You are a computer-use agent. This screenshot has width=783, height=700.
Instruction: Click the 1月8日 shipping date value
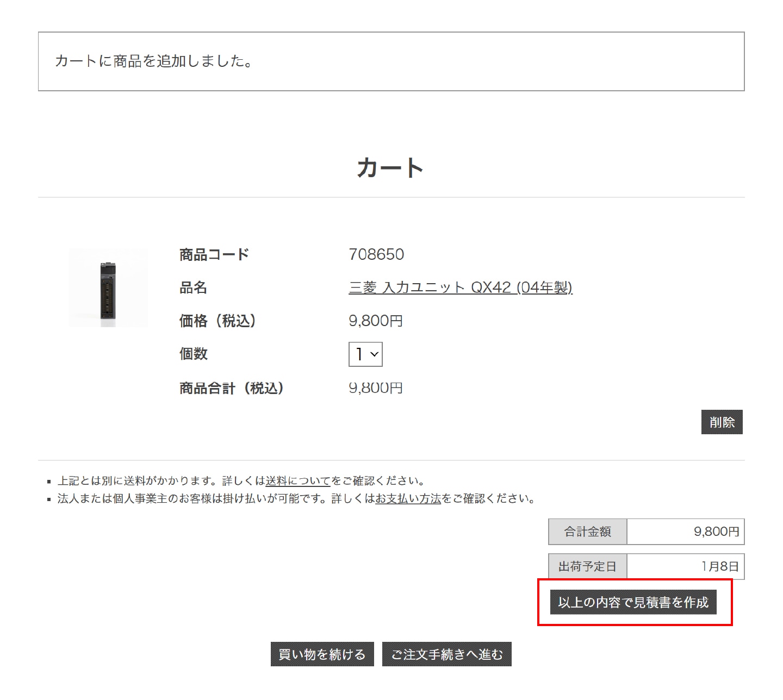pos(719,567)
